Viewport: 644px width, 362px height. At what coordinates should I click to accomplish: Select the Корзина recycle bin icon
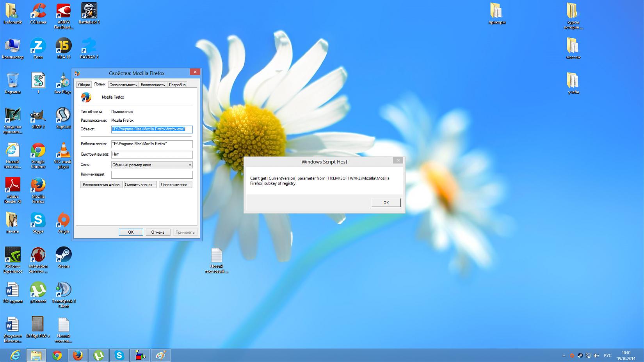[x=12, y=83]
